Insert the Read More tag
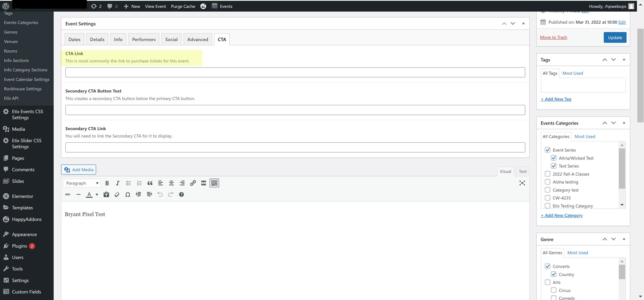Viewport: 644px width, 300px height. (204, 183)
